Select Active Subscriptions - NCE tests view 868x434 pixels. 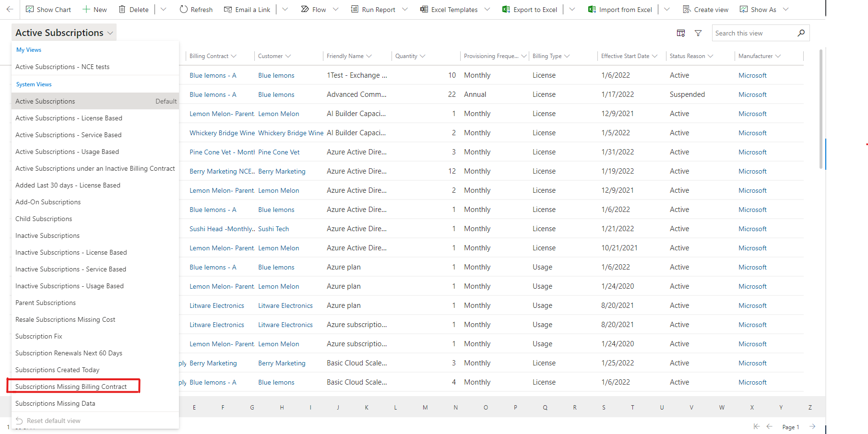pyautogui.click(x=95, y=67)
